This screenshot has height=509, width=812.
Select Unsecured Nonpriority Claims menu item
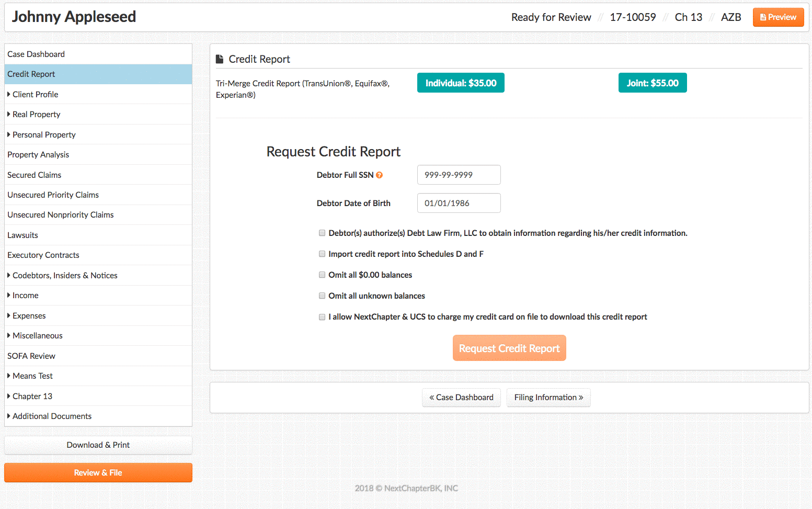tap(61, 215)
